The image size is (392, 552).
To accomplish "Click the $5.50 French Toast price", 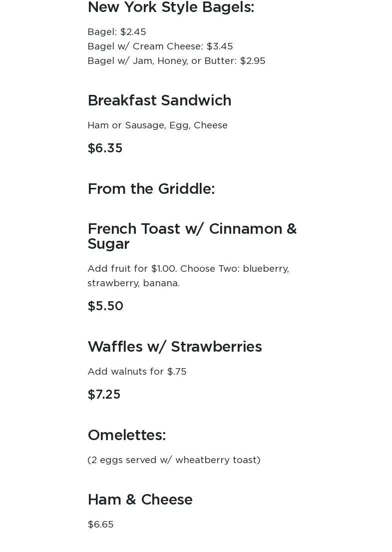I will click(x=105, y=306).
